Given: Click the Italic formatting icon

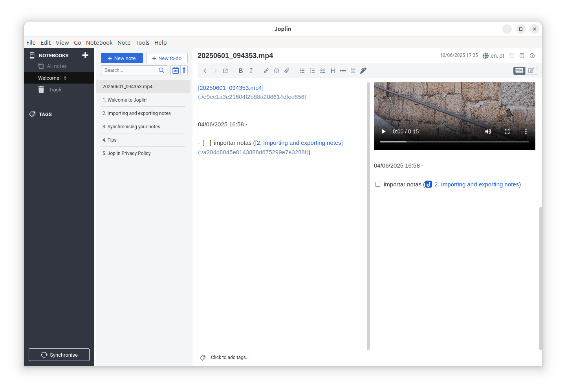Looking at the screenshot, I should click(x=251, y=71).
